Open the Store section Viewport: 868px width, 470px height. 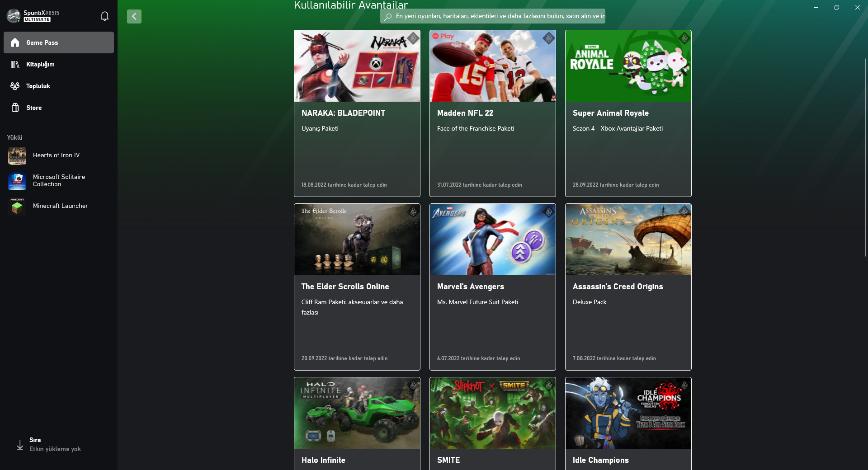tap(59, 108)
